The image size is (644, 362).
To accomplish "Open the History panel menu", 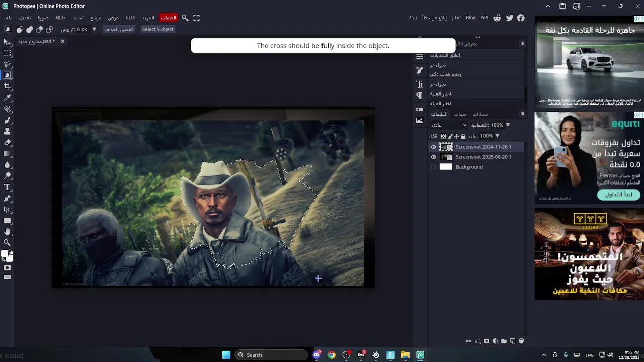I will [x=522, y=44].
